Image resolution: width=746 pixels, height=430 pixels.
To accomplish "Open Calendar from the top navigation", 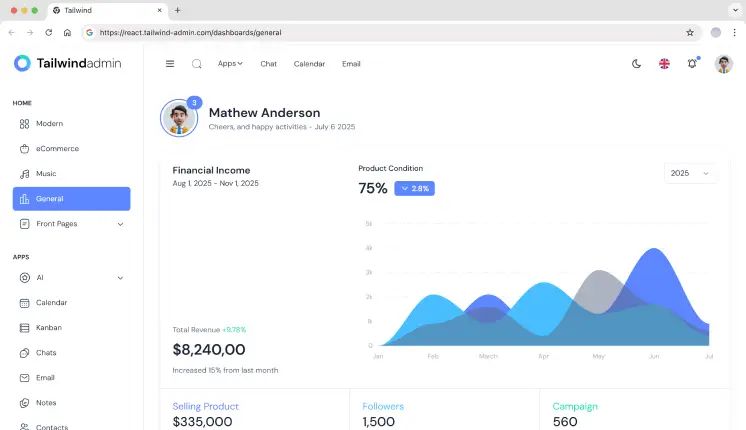I will click(x=309, y=64).
